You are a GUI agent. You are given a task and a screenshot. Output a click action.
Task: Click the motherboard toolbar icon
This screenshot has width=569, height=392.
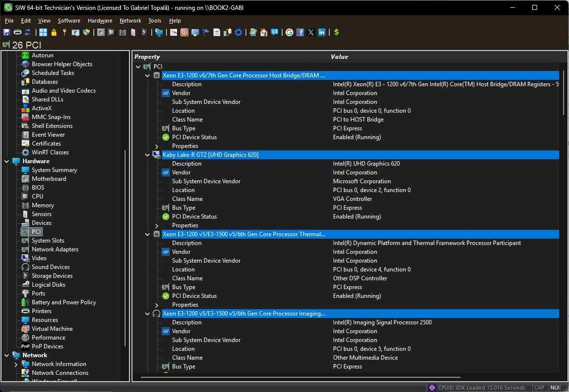point(101,32)
